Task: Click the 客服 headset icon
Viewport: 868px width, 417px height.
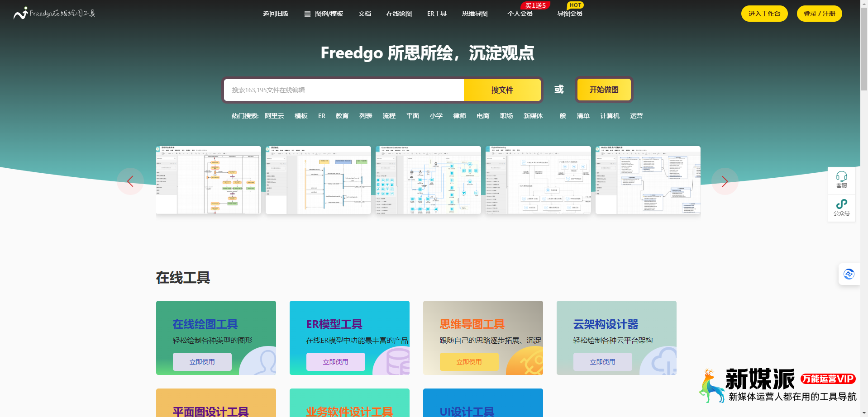Action: click(x=842, y=176)
